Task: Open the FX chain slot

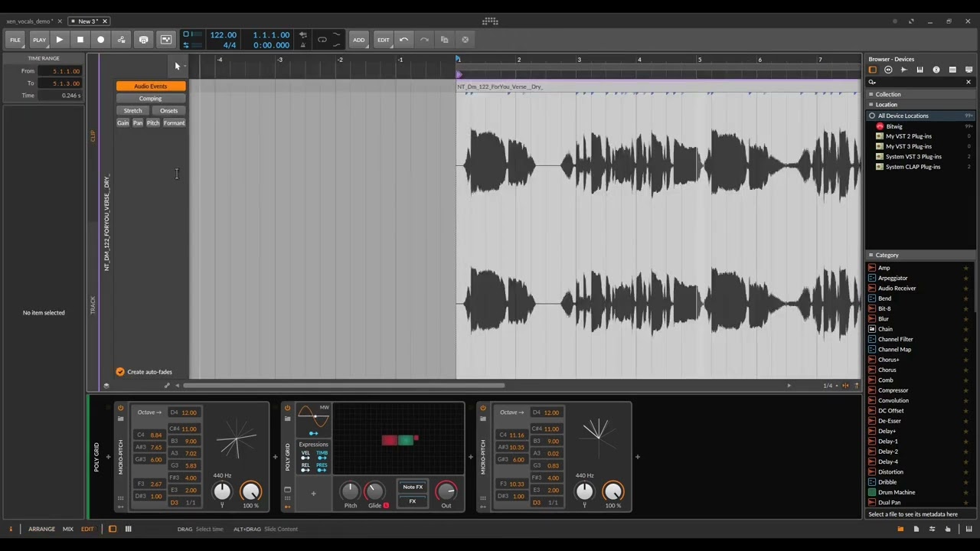Action: pos(413,502)
